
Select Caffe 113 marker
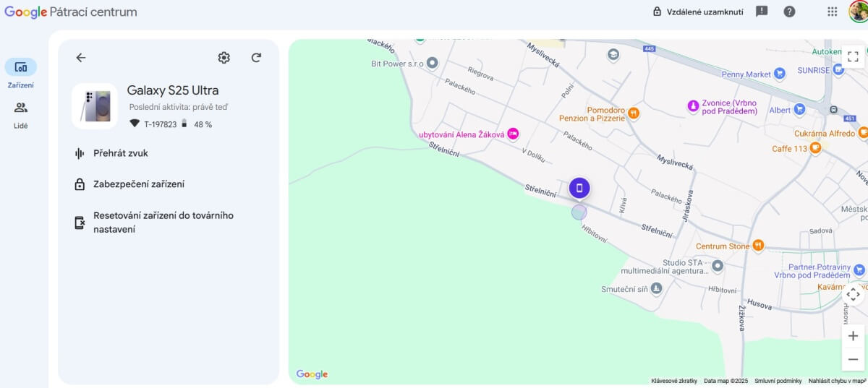point(815,148)
